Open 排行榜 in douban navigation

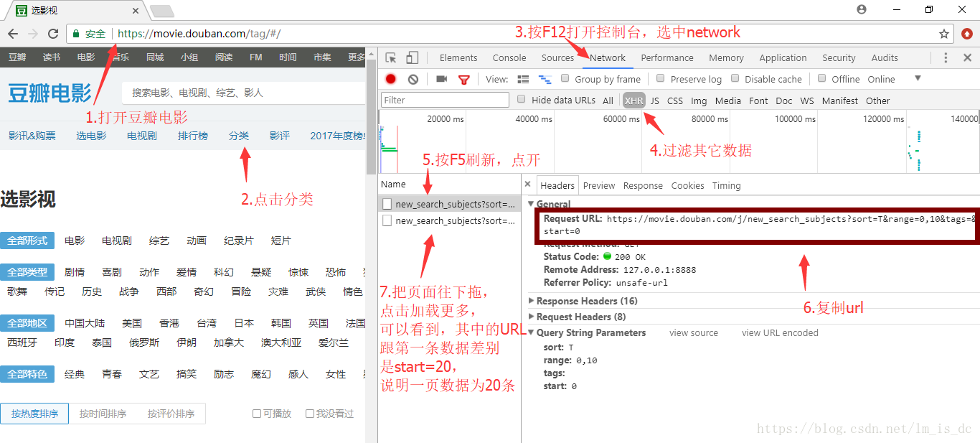pyautogui.click(x=193, y=136)
